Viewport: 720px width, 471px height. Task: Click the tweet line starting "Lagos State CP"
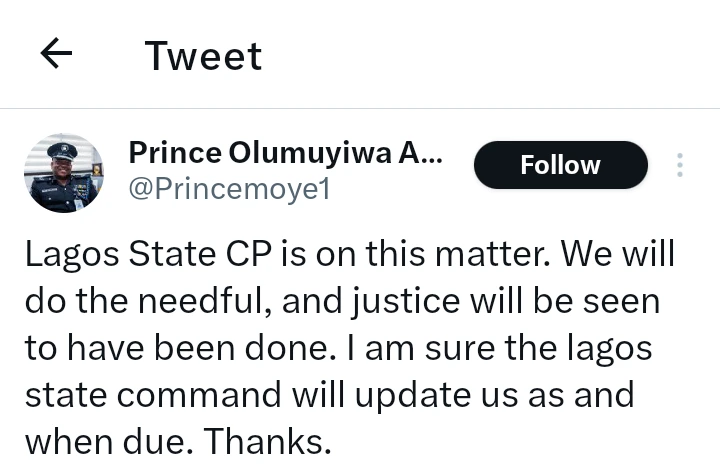[x=350, y=255]
